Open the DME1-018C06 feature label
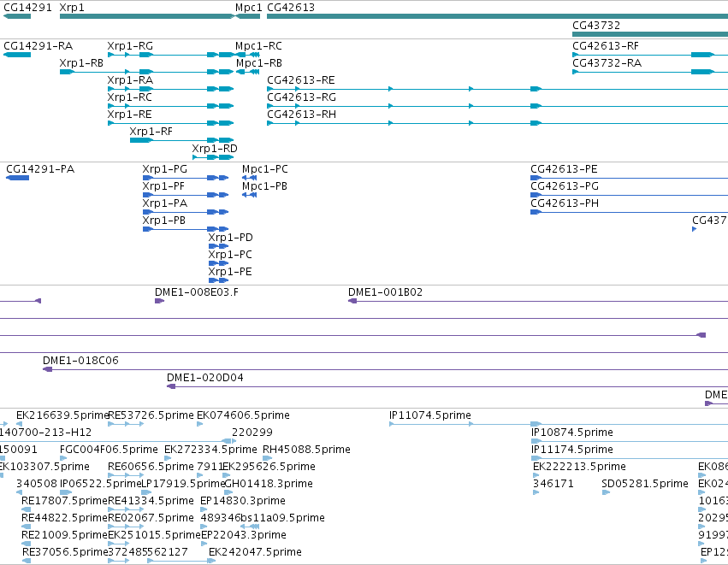The width and height of the screenshot is (728, 565). [80, 361]
